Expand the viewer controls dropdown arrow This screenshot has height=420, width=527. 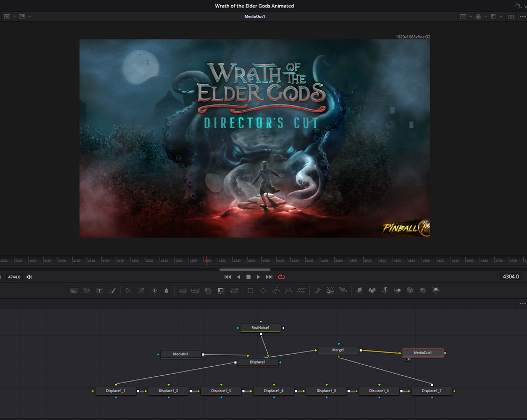pyautogui.click(x=471, y=16)
